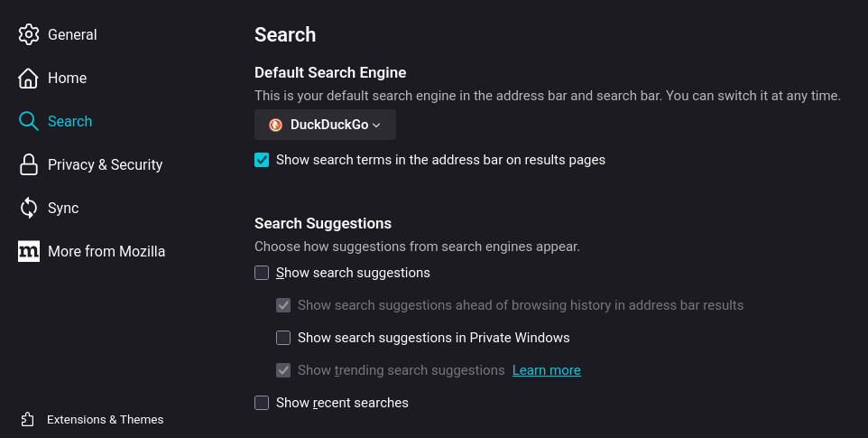Open the Privacy & Security settings tab
Image resolution: width=868 pixels, height=438 pixels.
coord(105,164)
